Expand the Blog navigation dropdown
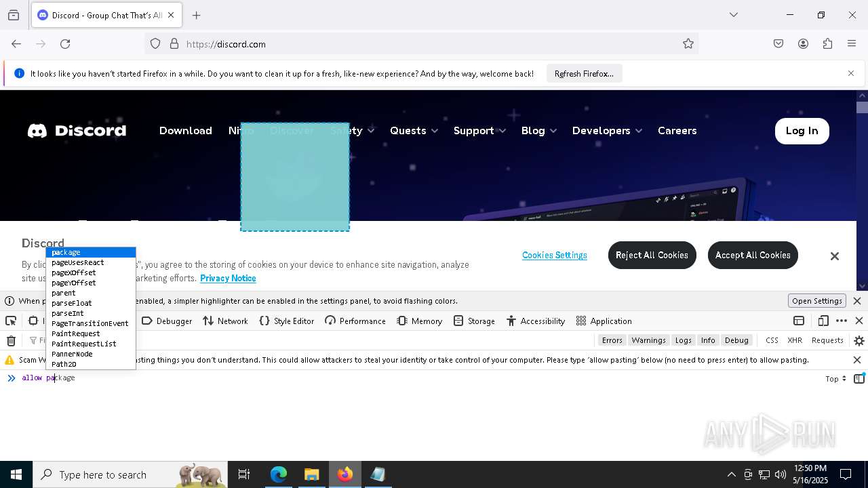Viewport: 868px width, 488px height. tap(538, 131)
